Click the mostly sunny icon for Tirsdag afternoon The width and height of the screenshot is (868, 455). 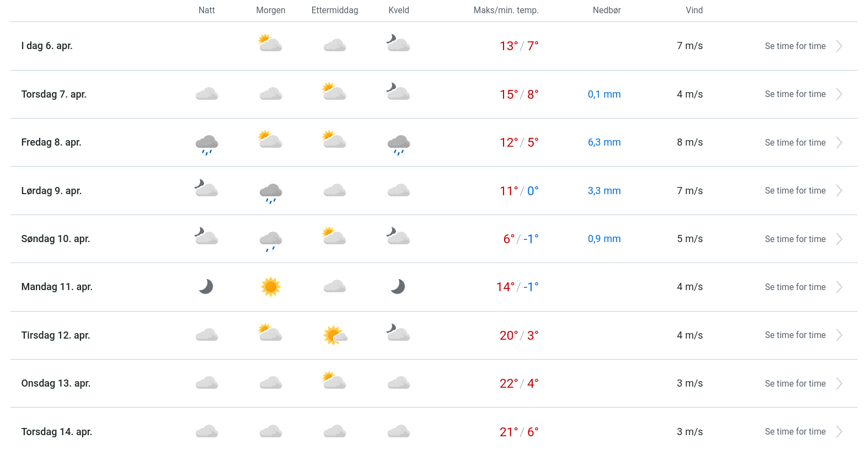tap(335, 335)
